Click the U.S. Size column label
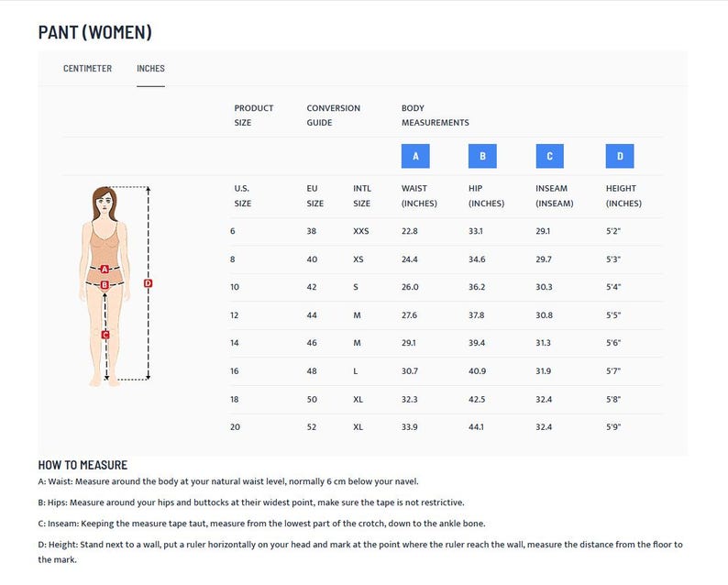728x585 pixels. click(x=242, y=196)
